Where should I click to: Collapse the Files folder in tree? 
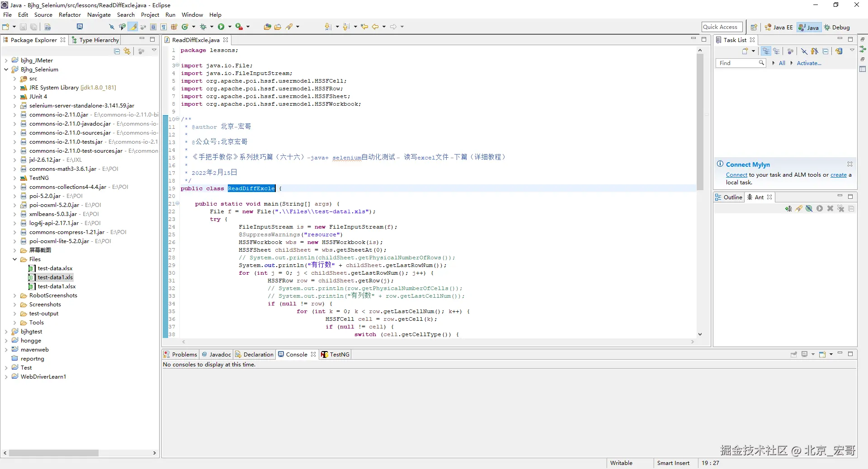(14, 259)
